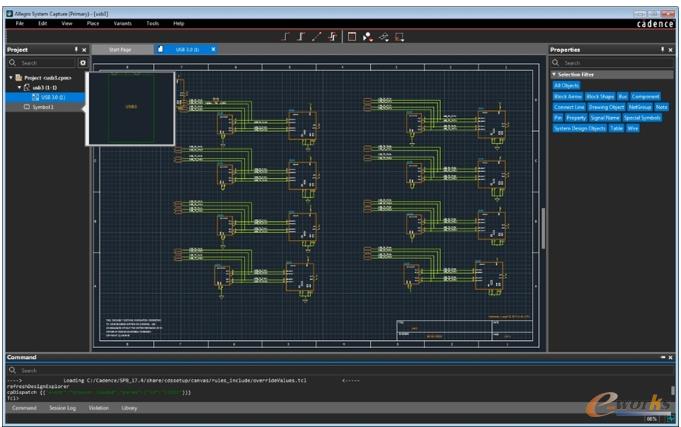Open the Tools menu
This screenshot has width=681, height=427.
[x=152, y=23]
